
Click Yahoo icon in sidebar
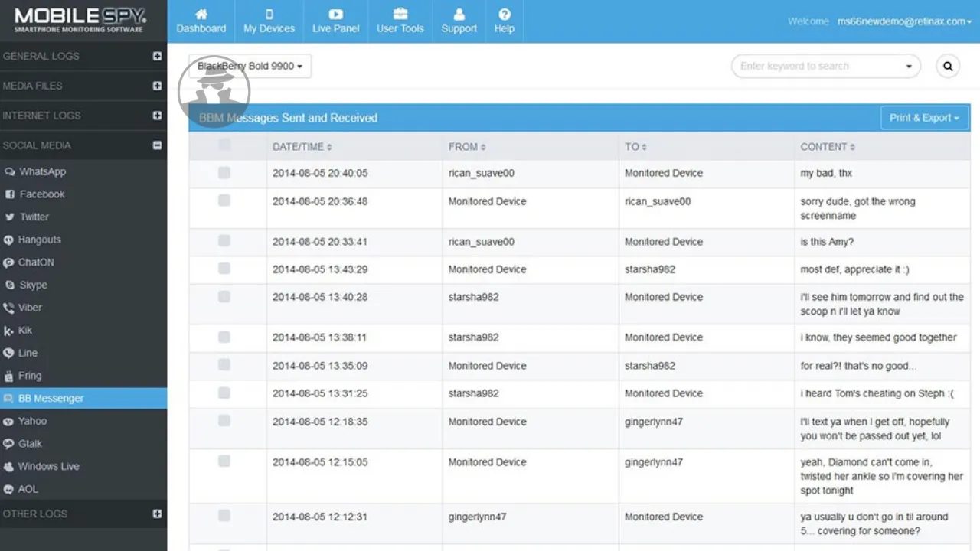pyautogui.click(x=9, y=421)
